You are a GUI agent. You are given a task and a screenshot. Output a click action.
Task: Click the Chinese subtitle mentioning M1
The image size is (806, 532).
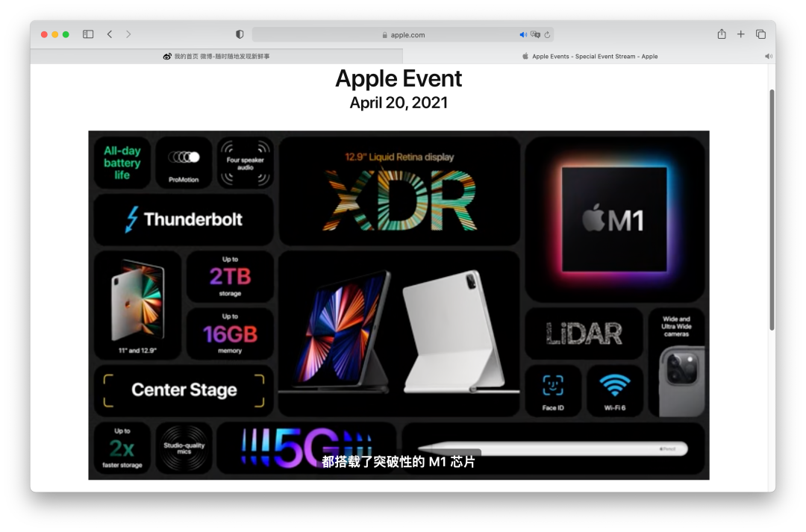(x=399, y=462)
